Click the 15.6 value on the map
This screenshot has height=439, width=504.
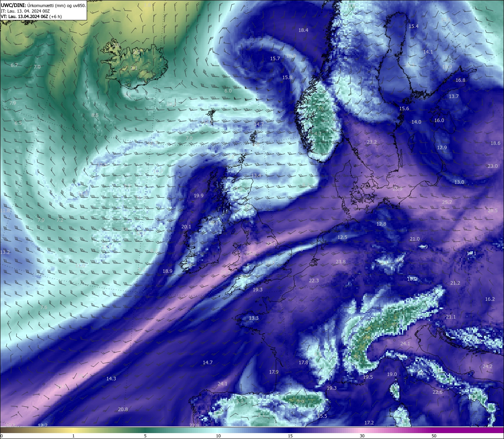click(x=404, y=109)
